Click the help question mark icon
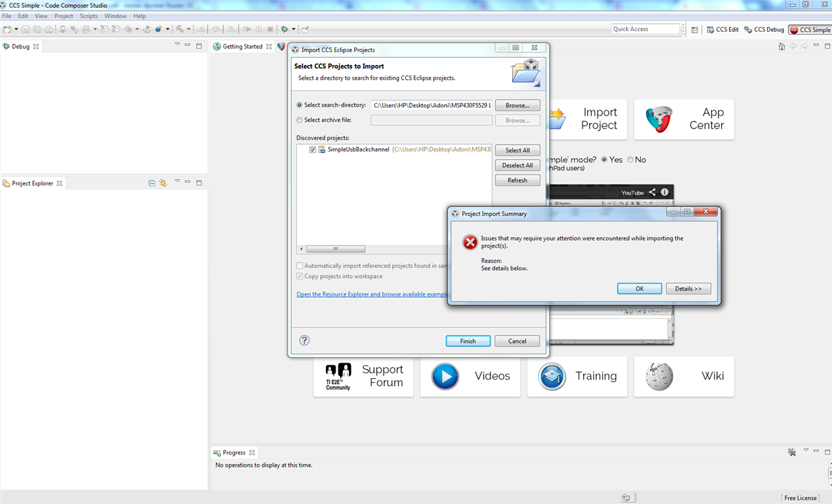The height and width of the screenshot is (504, 832). point(304,340)
